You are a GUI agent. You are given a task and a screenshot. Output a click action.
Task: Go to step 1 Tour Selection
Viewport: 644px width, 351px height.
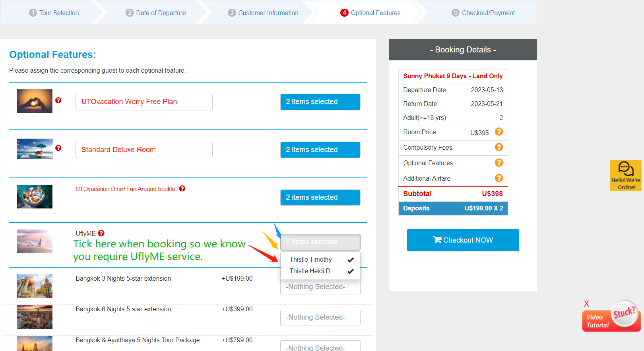click(x=54, y=13)
